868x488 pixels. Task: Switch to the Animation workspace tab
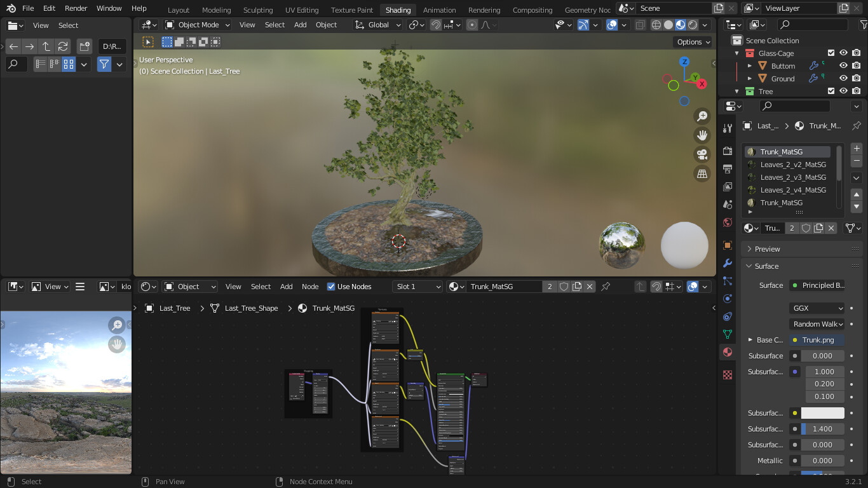[x=439, y=10]
